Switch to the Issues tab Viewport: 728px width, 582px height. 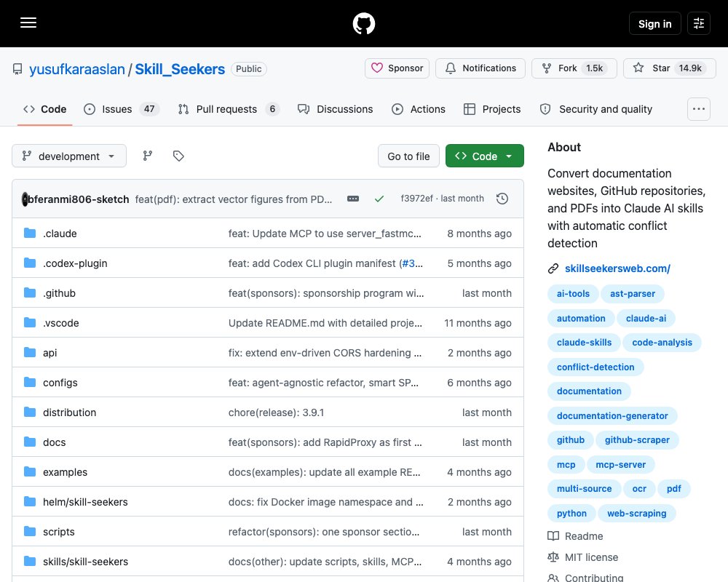click(122, 109)
